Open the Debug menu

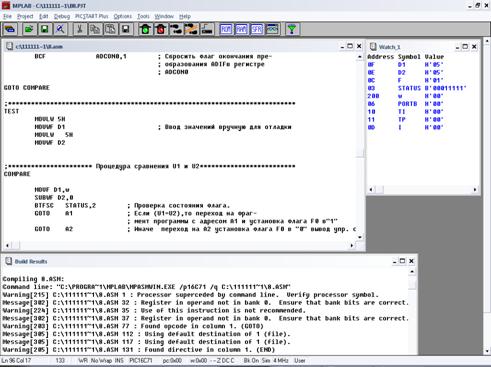point(62,16)
